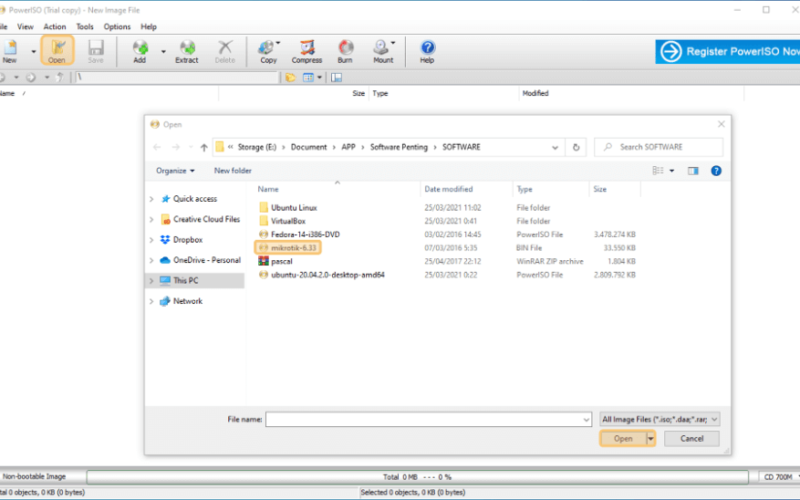Click the New folder button
Viewport: 800px width, 500px height.
(x=233, y=171)
